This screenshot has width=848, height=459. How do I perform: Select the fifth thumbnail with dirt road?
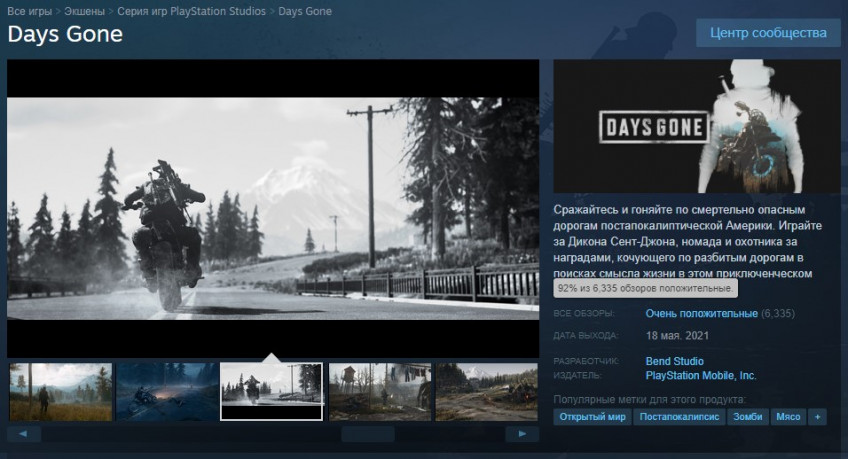click(x=487, y=391)
